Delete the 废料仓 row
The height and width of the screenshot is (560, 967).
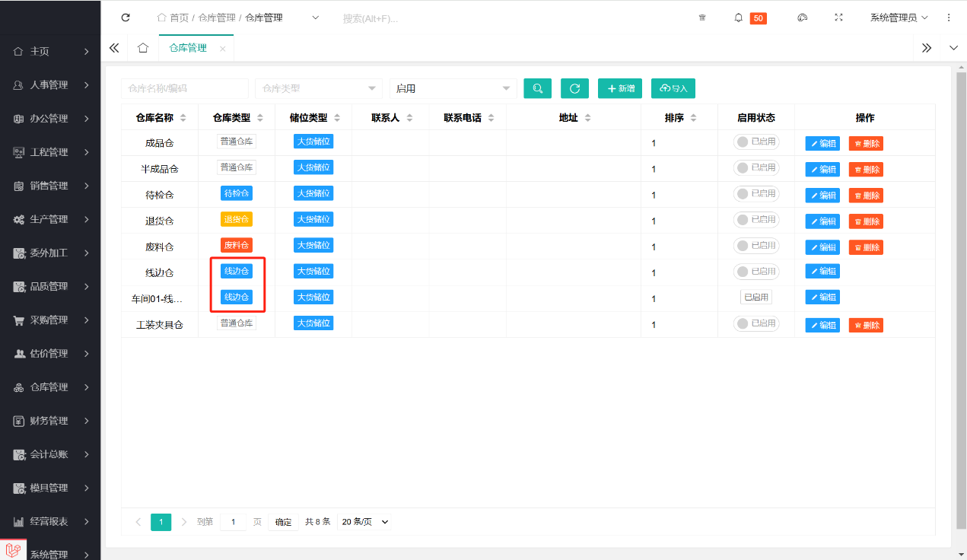[x=866, y=247]
